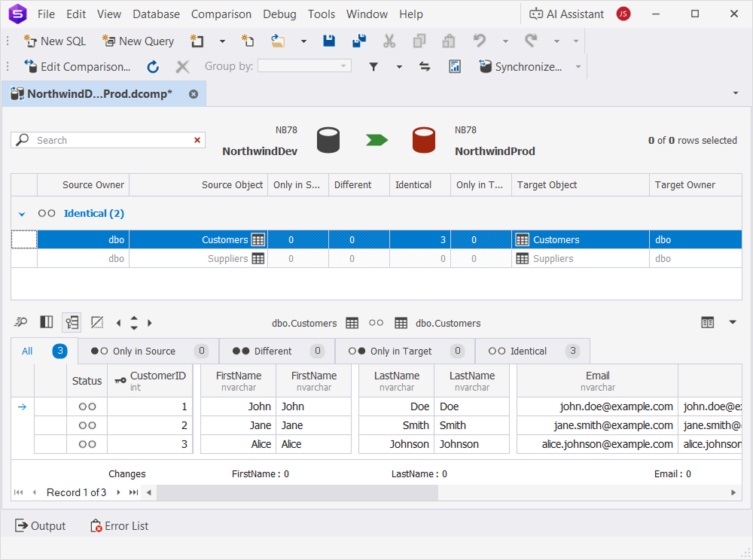The width and height of the screenshot is (753, 560).
Task: Open the Group by combo box
Action: coord(304,66)
